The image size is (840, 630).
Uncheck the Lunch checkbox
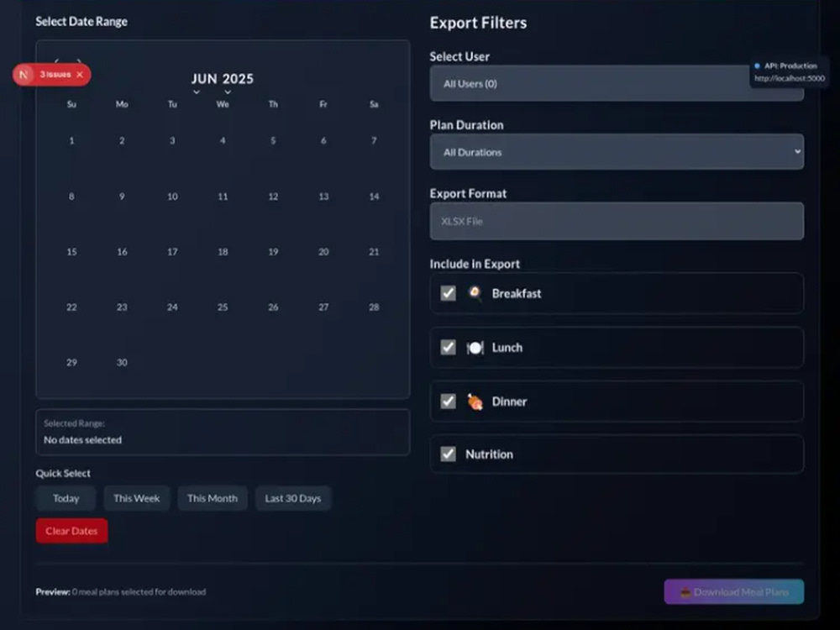[x=448, y=347]
